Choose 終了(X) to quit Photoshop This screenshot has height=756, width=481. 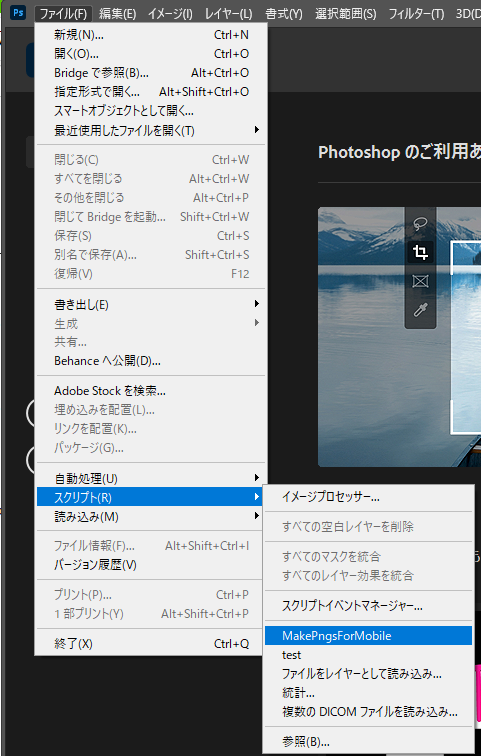[151, 643]
